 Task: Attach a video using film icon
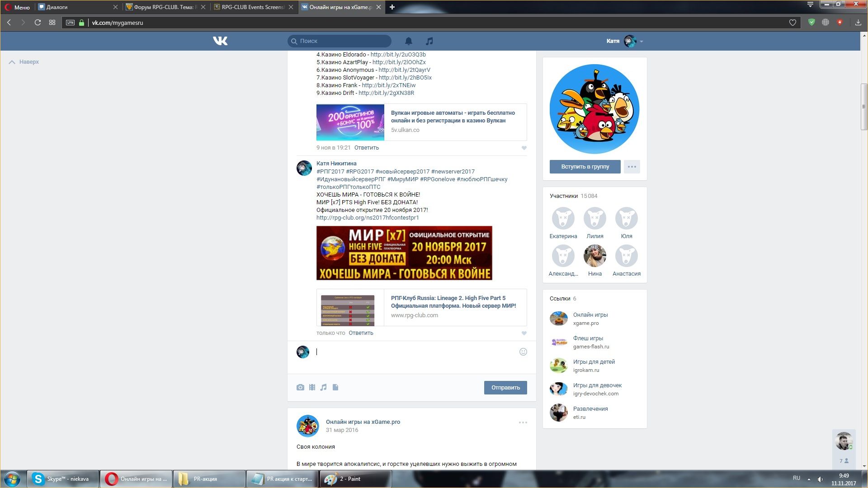pyautogui.click(x=312, y=387)
